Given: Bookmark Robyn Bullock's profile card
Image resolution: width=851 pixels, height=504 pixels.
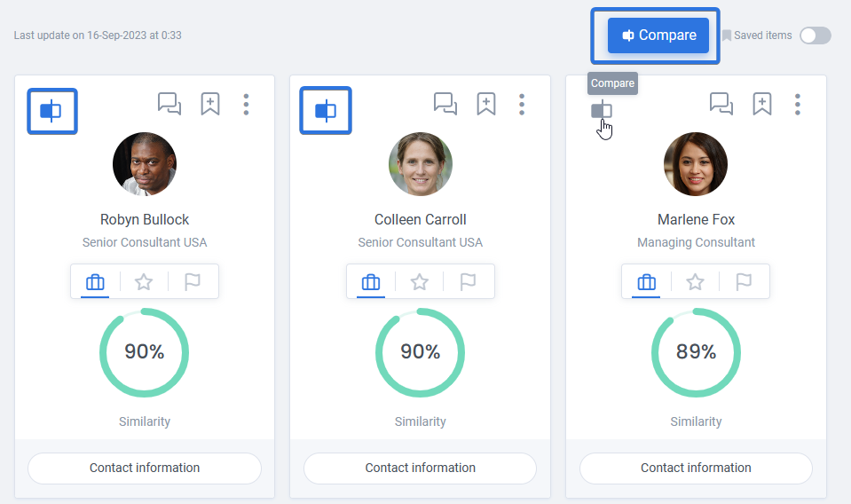Looking at the screenshot, I should (210, 104).
